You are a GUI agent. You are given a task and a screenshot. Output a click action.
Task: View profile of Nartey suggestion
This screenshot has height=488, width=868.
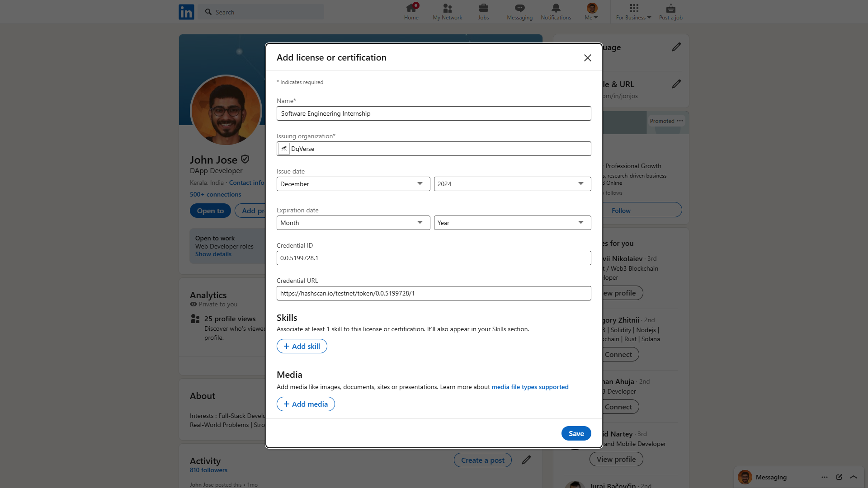click(616, 459)
